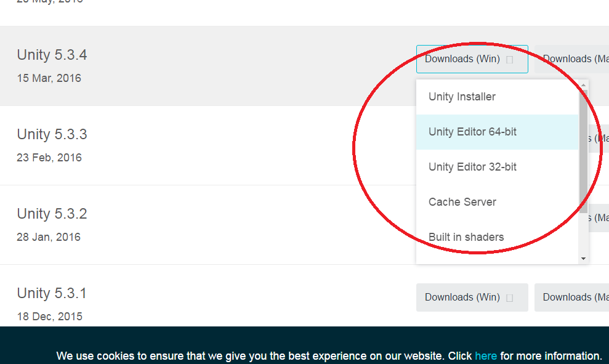The height and width of the screenshot is (364, 609).
Task: Click the Unity 5.3.1 version title
Action: coord(52,293)
